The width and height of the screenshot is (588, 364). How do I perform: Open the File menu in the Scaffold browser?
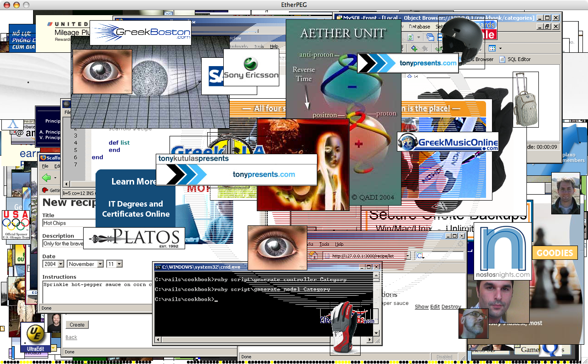[x=45, y=166]
